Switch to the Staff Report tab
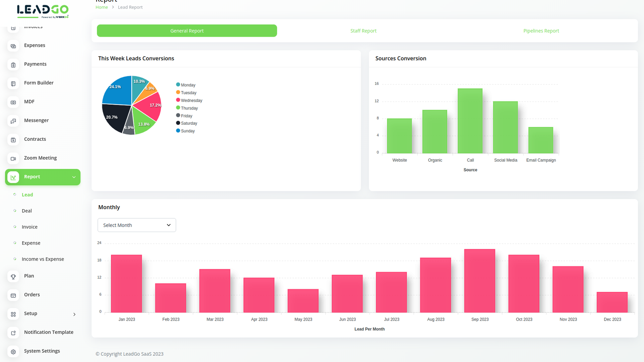 (x=363, y=31)
